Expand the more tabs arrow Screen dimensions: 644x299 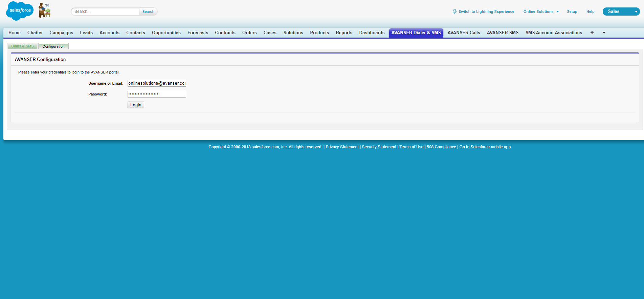(x=604, y=33)
